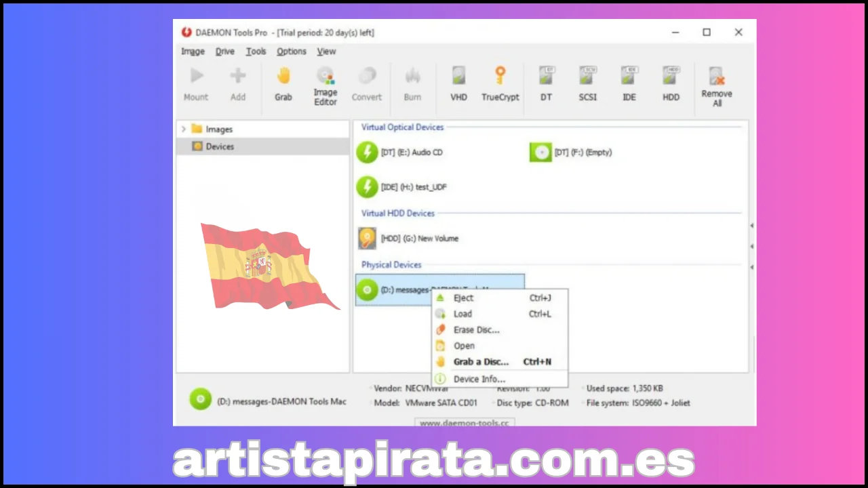Click the DAEMON Tools Pro title icon

186,32
